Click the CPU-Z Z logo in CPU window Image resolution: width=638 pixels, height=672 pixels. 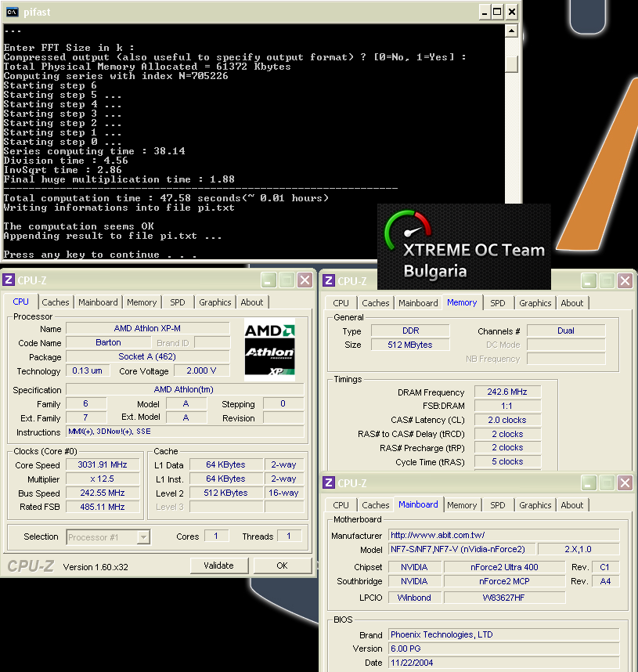pyautogui.click(x=9, y=280)
